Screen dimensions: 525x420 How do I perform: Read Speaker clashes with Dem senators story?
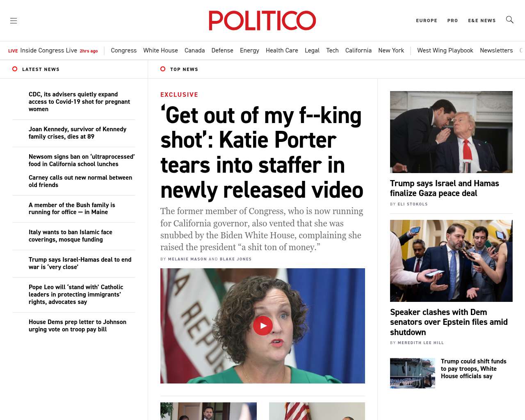pos(449,322)
